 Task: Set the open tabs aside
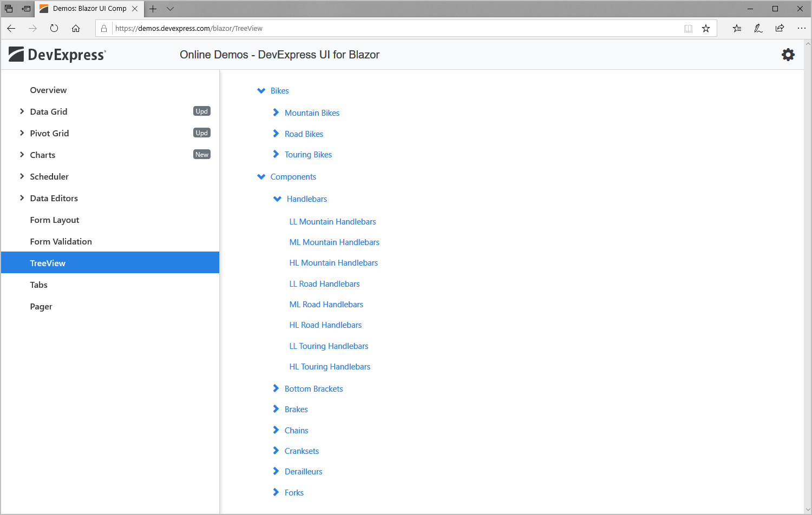click(26, 9)
